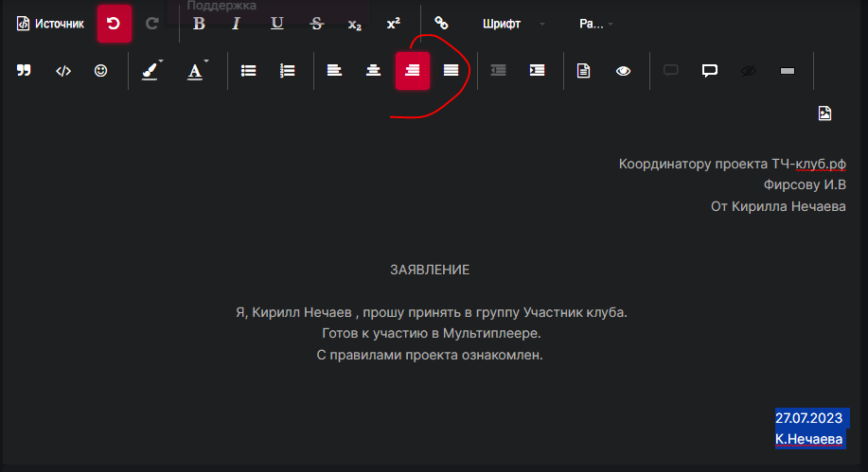Toggle bold formatting
The width and height of the screenshot is (868, 472).
click(x=199, y=24)
